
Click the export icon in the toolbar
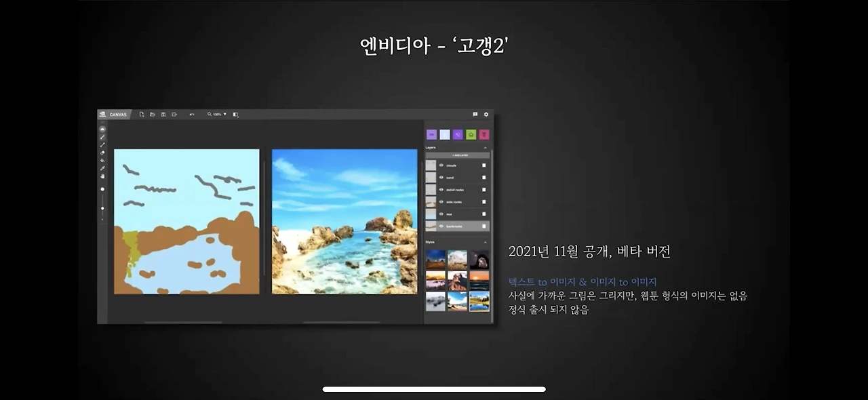coord(174,114)
